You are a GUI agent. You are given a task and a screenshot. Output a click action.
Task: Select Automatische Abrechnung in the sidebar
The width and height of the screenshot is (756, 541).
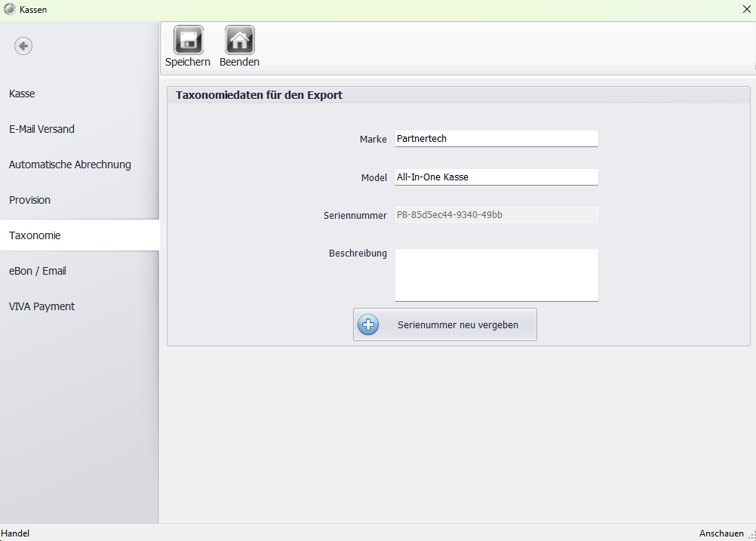(x=70, y=164)
